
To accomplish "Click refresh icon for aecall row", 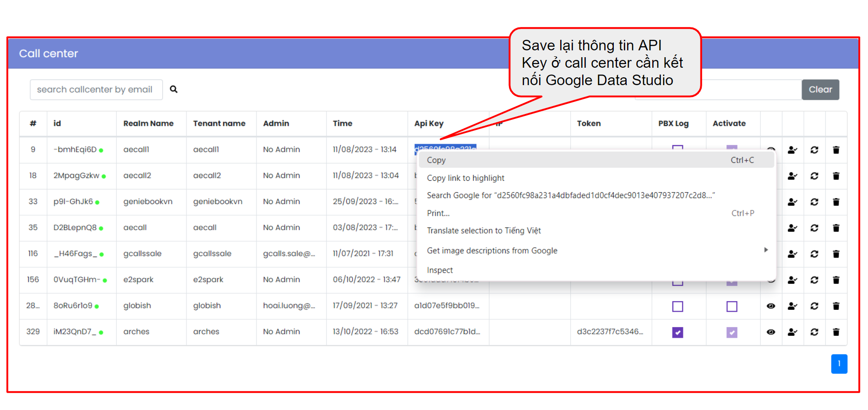I will click(814, 228).
